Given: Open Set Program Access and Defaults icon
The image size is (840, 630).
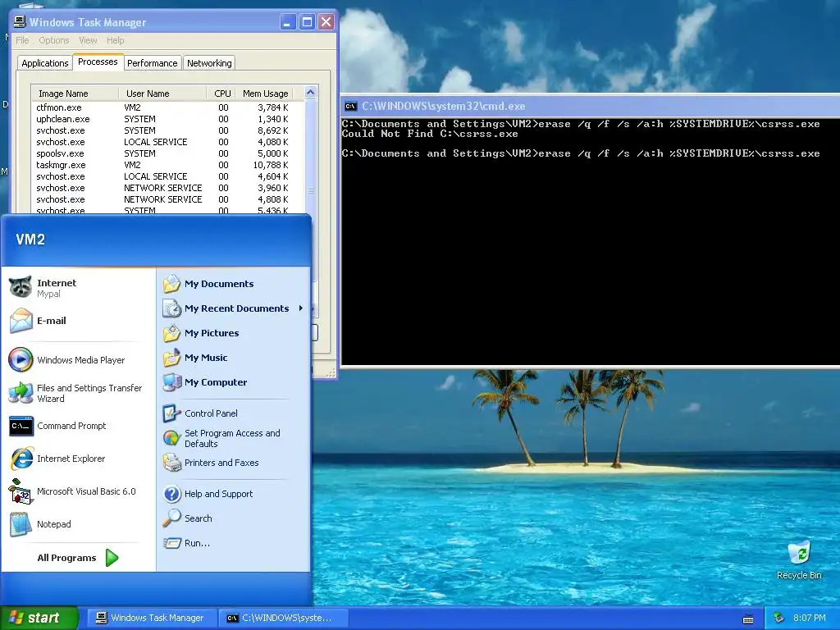Looking at the screenshot, I should pyautogui.click(x=172, y=438).
